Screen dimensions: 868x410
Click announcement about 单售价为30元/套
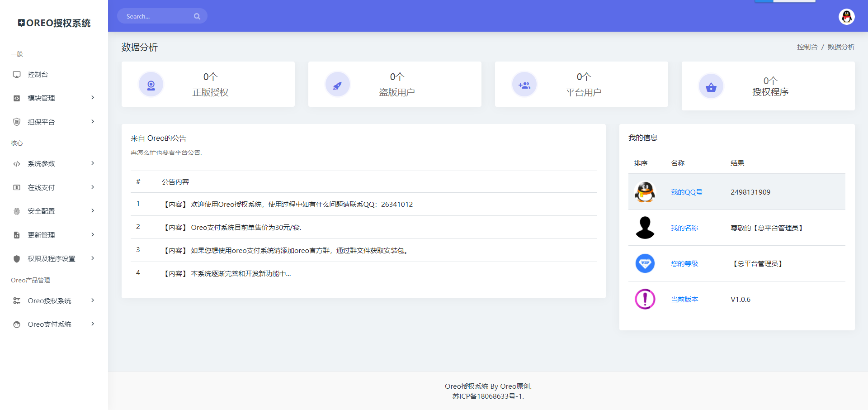363,227
